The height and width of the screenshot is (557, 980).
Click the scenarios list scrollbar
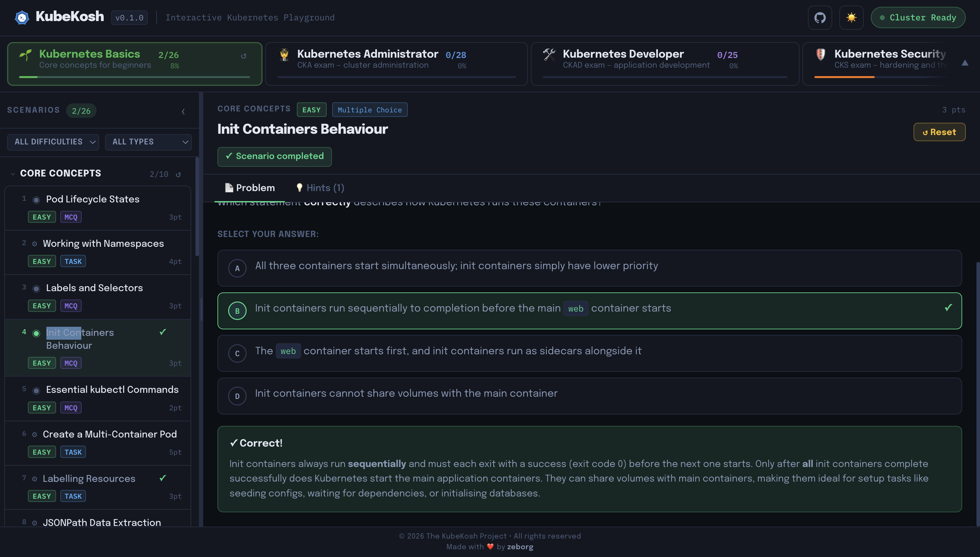[x=197, y=207]
